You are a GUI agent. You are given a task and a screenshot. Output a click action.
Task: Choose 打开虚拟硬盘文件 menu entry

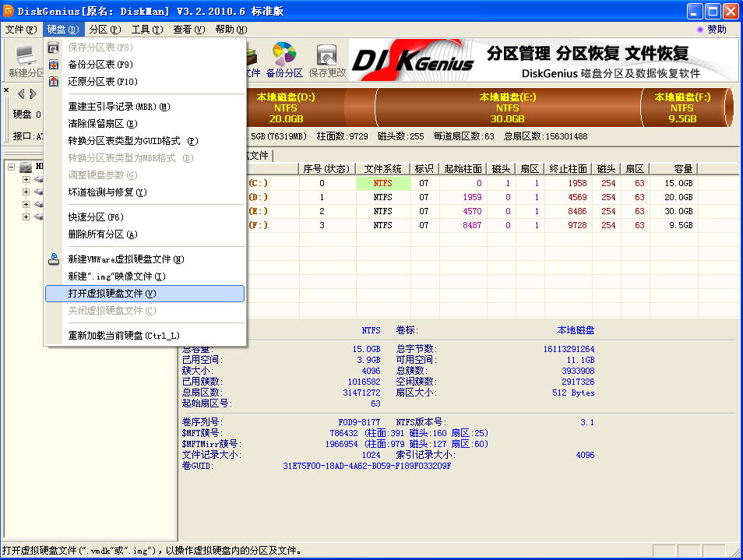click(x=145, y=294)
